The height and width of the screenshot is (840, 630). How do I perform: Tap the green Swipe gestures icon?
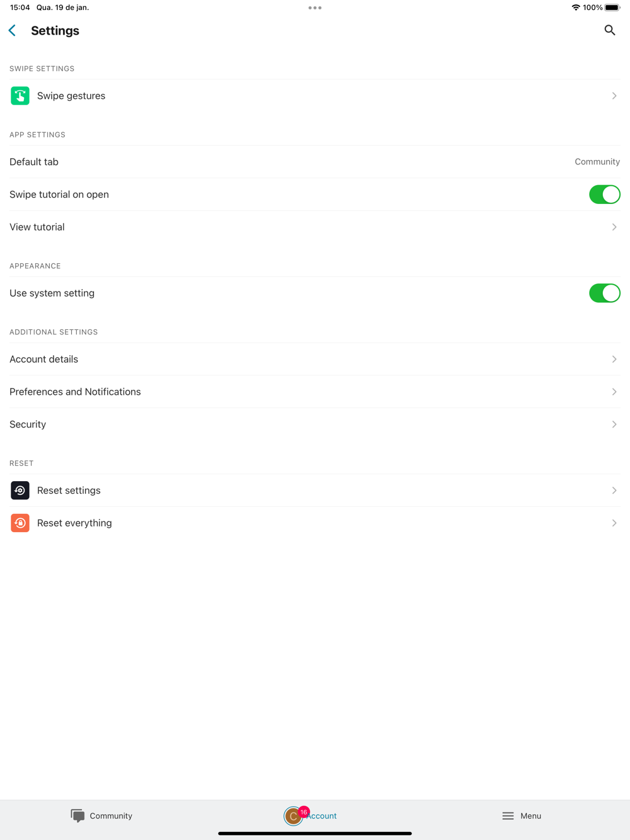click(x=20, y=96)
